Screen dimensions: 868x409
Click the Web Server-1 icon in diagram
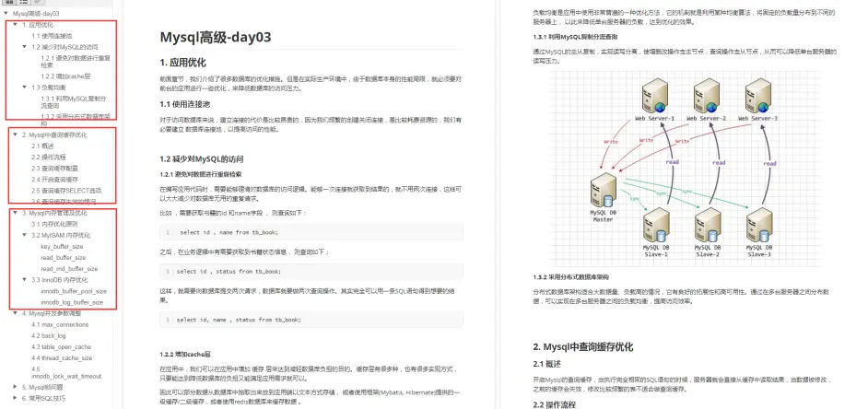point(655,95)
